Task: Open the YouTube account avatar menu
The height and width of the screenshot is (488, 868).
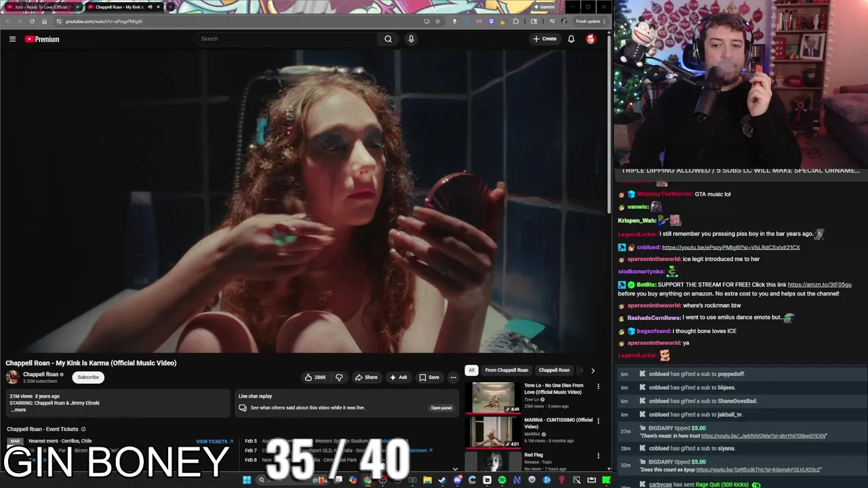Action: [591, 39]
